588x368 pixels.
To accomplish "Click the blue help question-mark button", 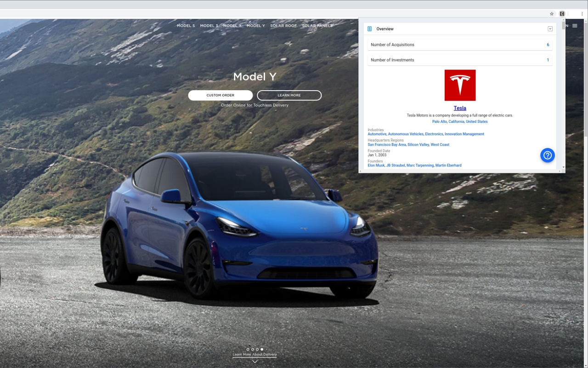I will tap(548, 155).
